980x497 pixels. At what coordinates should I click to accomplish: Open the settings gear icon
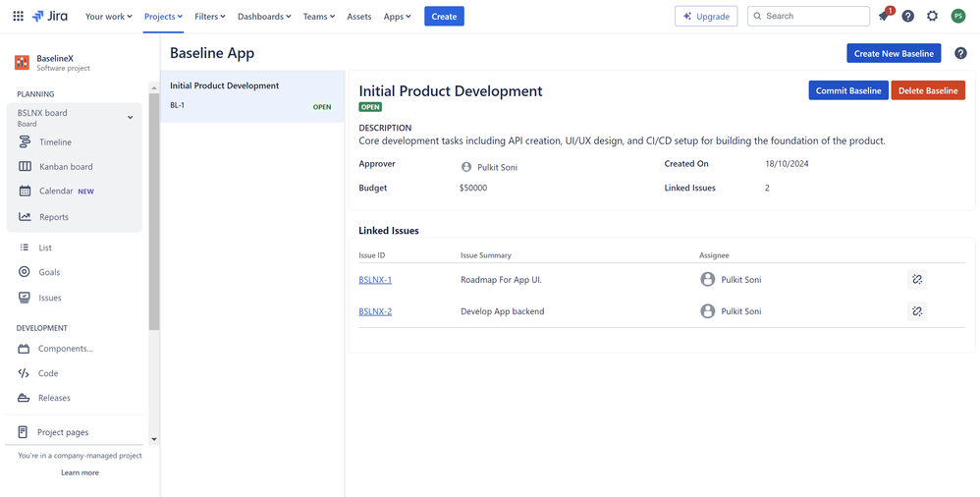[933, 17]
